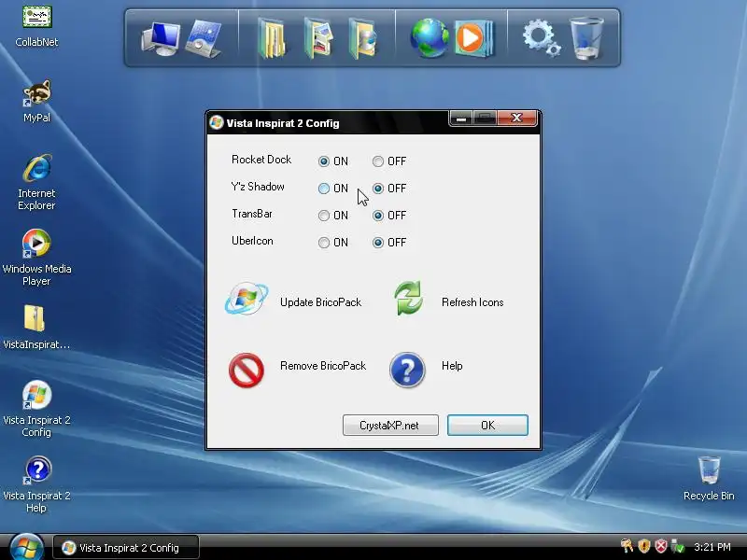Open the documents folder dock icon
The width and height of the screenshot is (747, 560).
point(272,38)
